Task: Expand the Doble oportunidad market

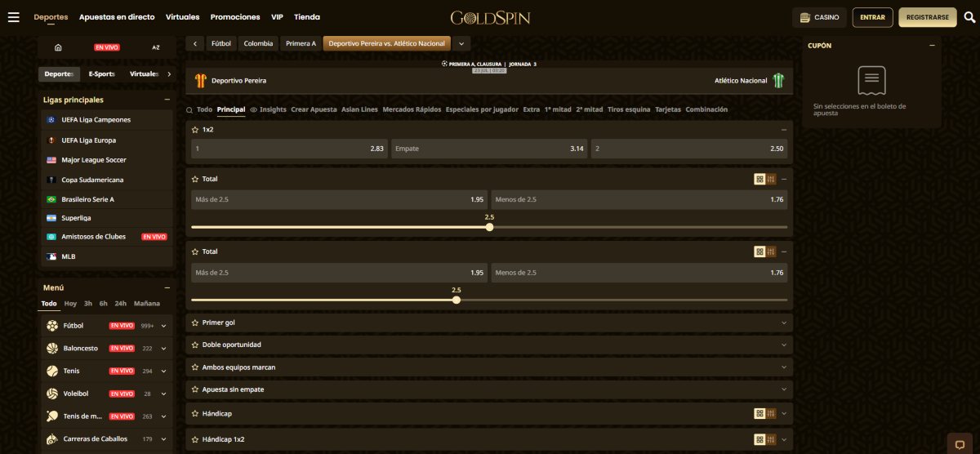Action: 488,345
